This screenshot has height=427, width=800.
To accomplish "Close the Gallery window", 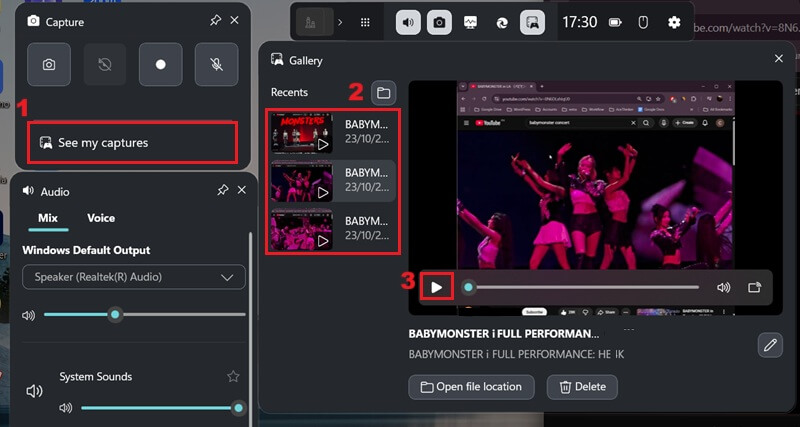I will click(x=779, y=59).
